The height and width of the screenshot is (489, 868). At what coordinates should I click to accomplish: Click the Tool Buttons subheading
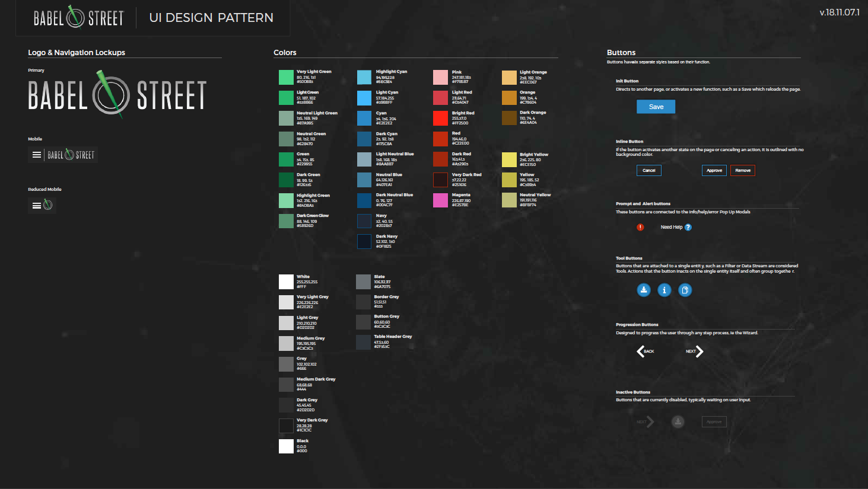629,258
